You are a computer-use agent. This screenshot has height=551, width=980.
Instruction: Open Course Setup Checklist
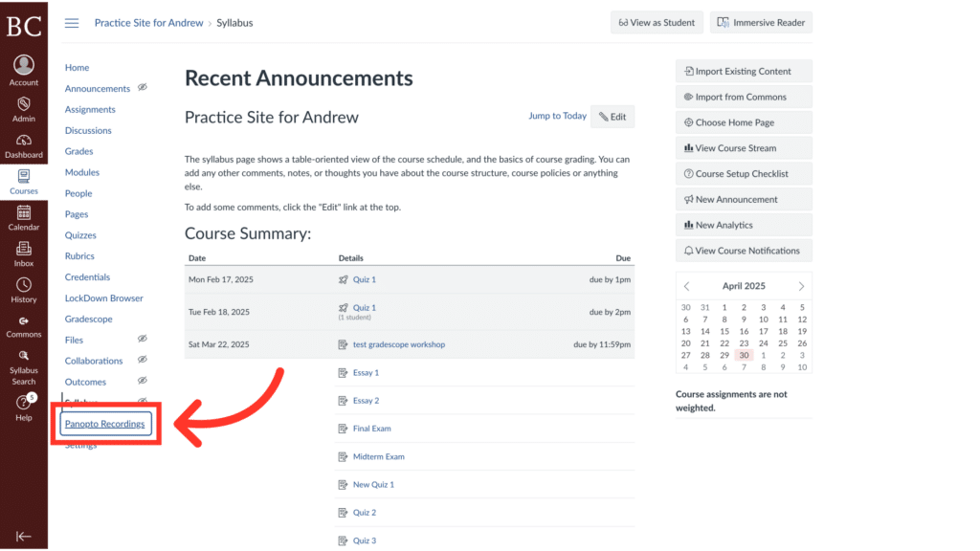pyautogui.click(x=744, y=174)
